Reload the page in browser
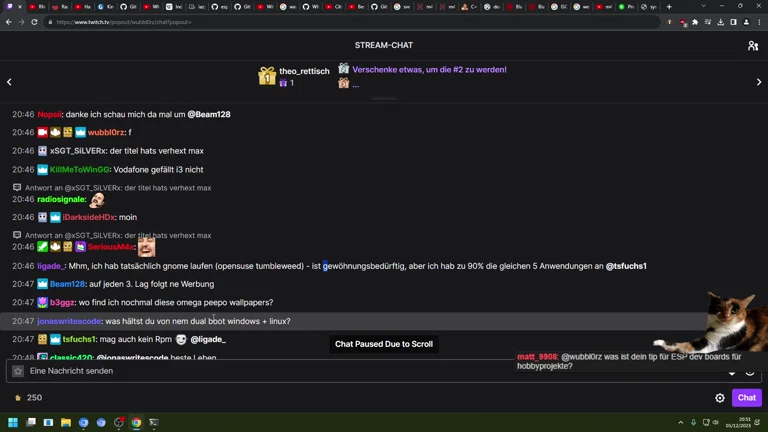 (34, 22)
